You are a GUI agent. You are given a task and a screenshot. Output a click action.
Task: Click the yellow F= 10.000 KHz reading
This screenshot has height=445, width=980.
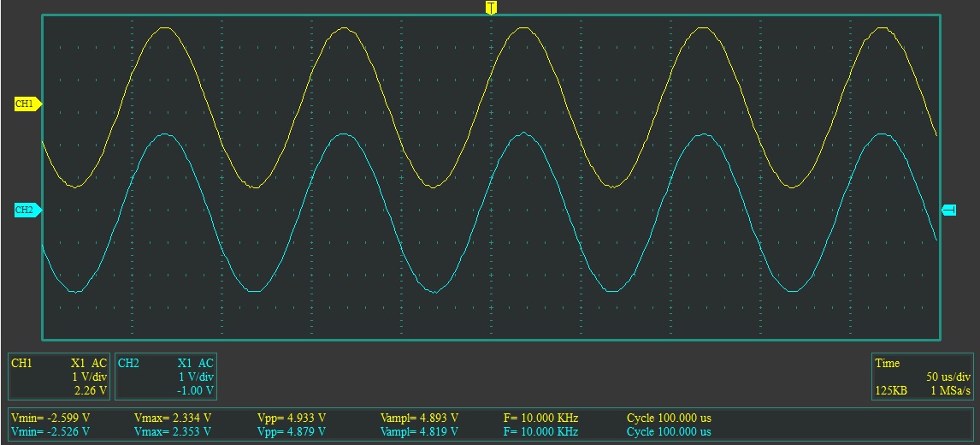pyautogui.click(x=540, y=418)
